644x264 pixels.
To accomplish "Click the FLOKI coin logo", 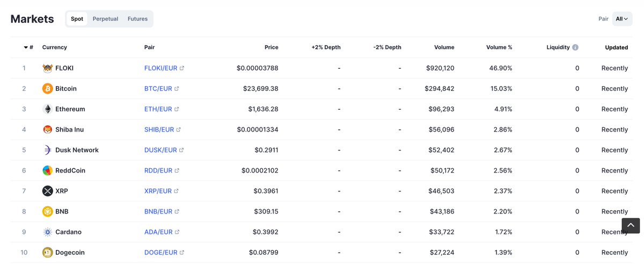I will [48, 68].
